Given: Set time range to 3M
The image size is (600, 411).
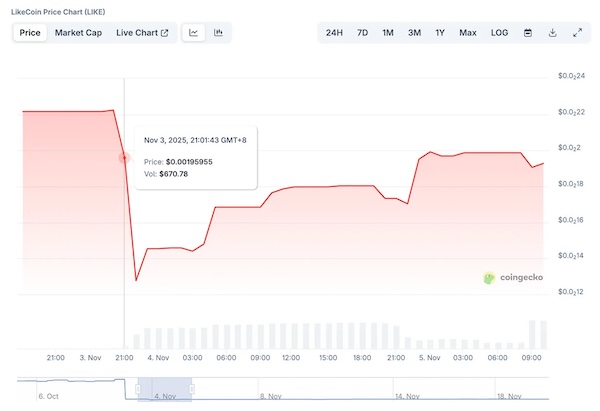Looking at the screenshot, I should pyautogui.click(x=414, y=32).
